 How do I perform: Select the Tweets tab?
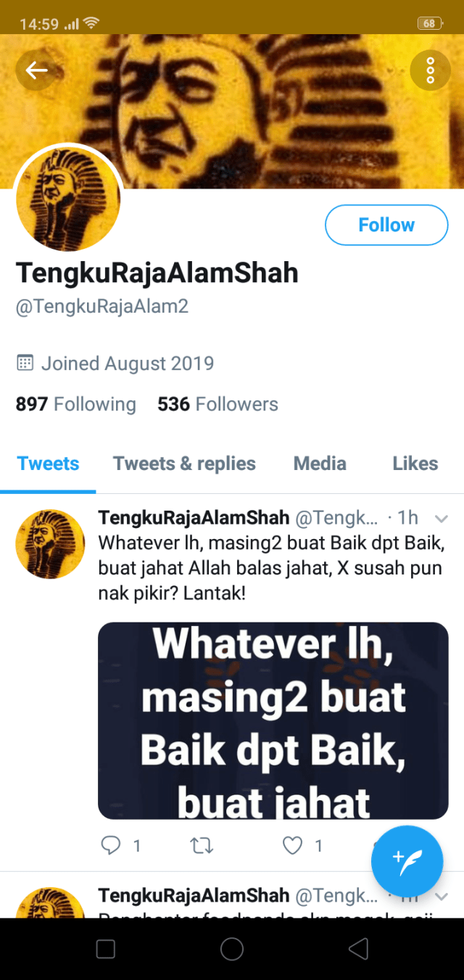48,464
